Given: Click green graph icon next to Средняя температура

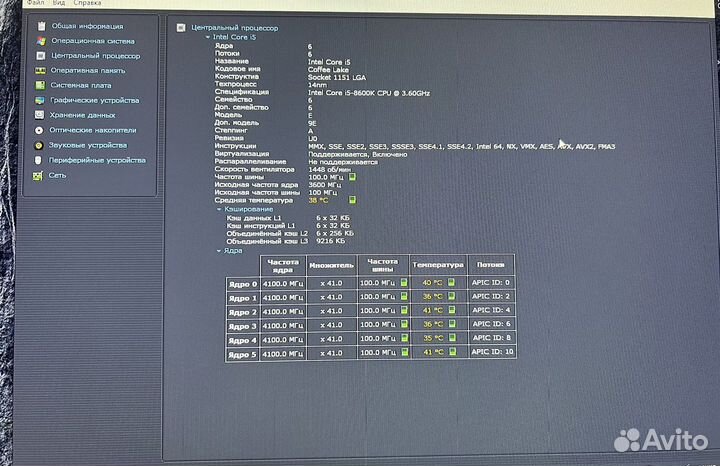Looking at the screenshot, I should [x=352, y=200].
